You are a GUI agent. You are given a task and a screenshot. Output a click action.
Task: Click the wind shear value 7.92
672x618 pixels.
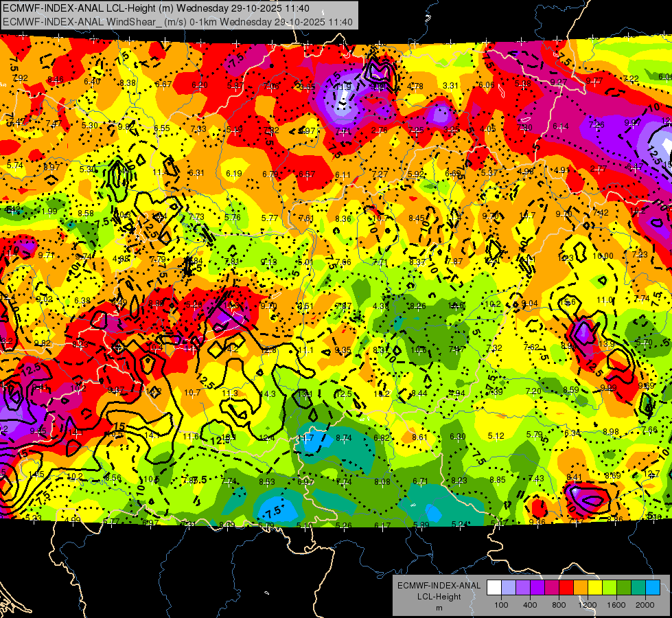pyautogui.click(x=20, y=78)
